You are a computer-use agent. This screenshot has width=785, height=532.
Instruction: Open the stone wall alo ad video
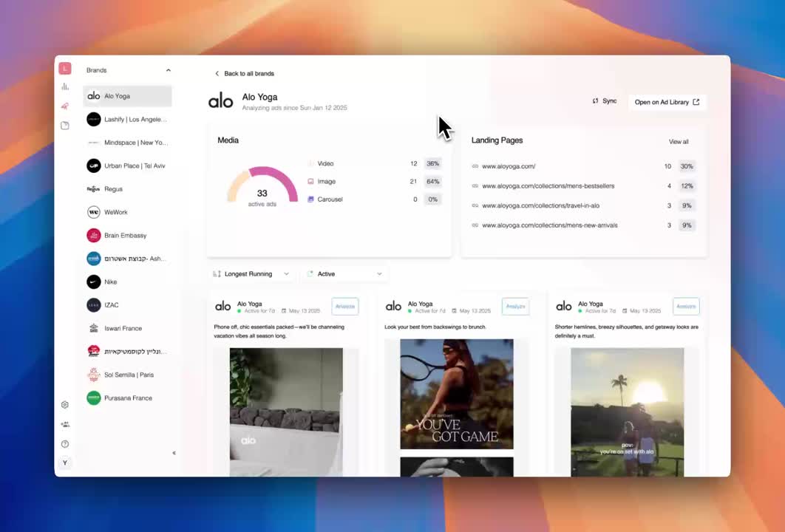click(286, 412)
